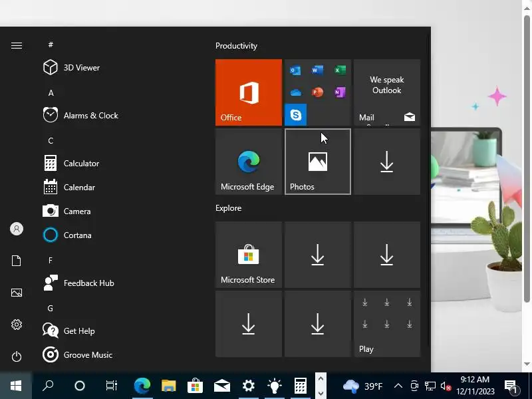Screen dimensions: 532x399
Task: Open Excel from the Office apps tile
Action: point(340,70)
